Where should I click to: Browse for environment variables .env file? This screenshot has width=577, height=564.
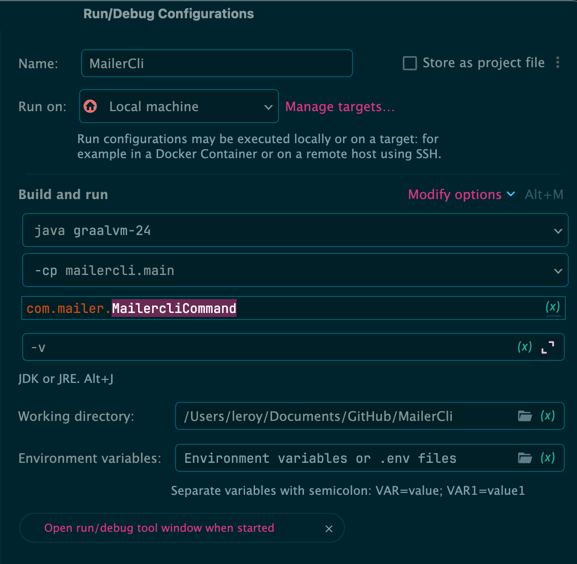525,458
